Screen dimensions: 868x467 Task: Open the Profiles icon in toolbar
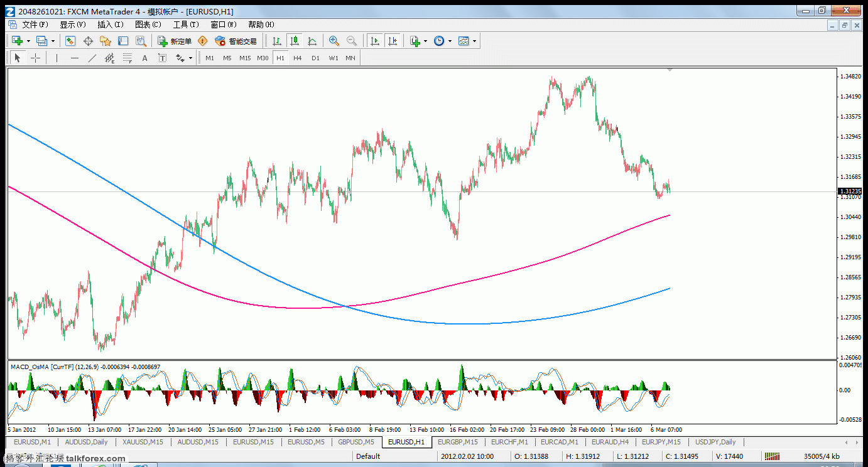(x=41, y=41)
